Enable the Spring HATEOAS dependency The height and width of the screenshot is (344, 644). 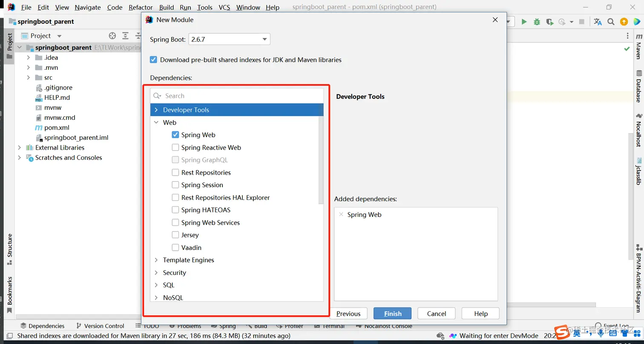(175, 210)
